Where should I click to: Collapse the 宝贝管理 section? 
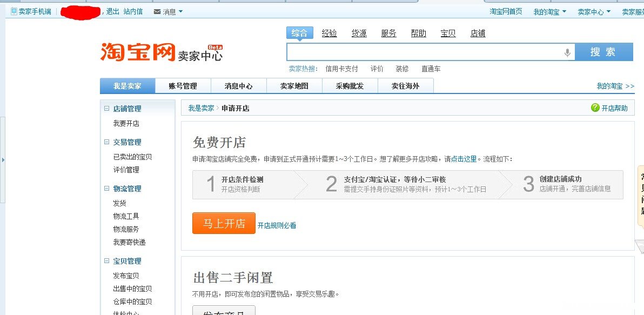[x=107, y=261]
